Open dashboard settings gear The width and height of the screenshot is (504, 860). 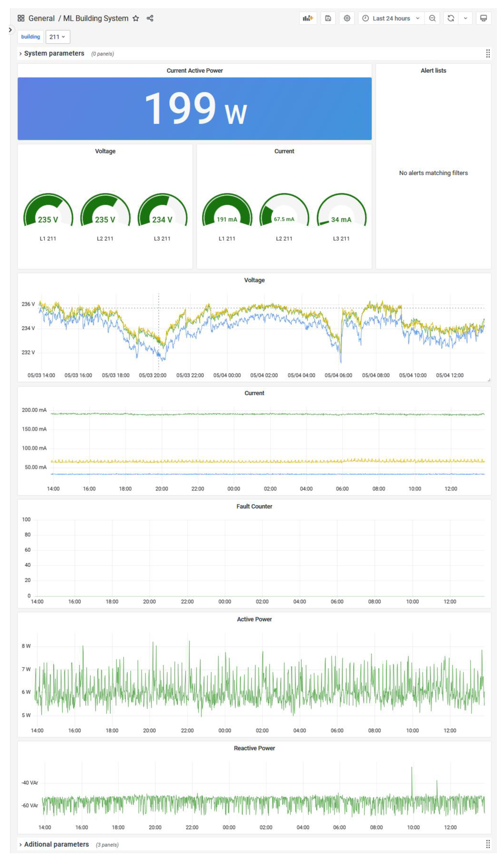(347, 18)
